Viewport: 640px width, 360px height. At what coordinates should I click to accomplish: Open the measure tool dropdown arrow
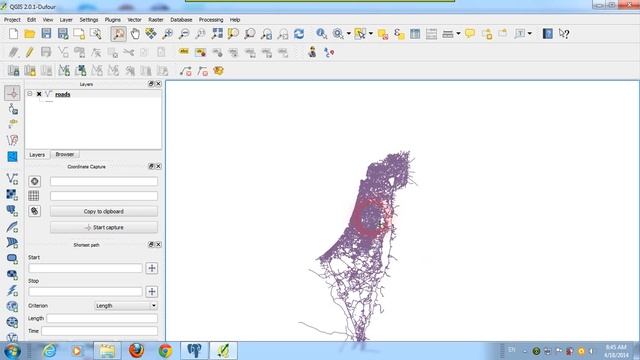(x=458, y=33)
